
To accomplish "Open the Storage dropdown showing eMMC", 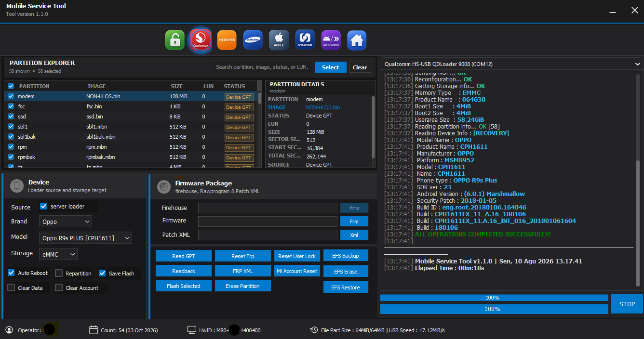I will pos(58,254).
